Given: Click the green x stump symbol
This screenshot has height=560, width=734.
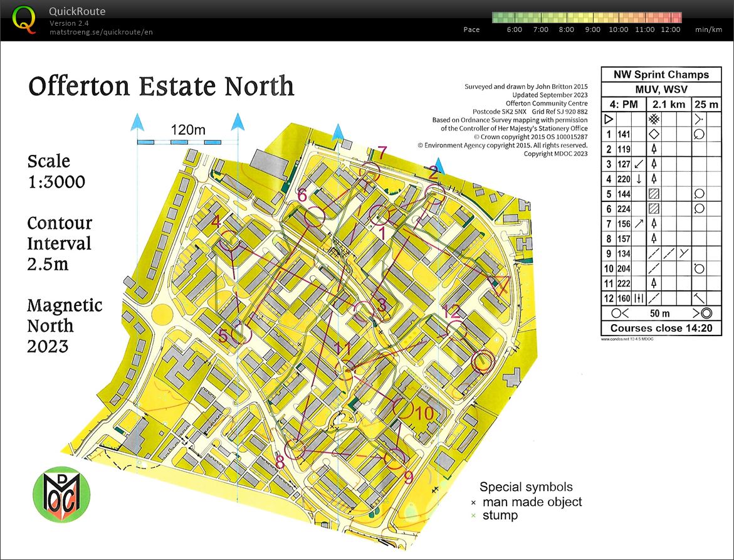Looking at the screenshot, I should (x=473, y=515).
